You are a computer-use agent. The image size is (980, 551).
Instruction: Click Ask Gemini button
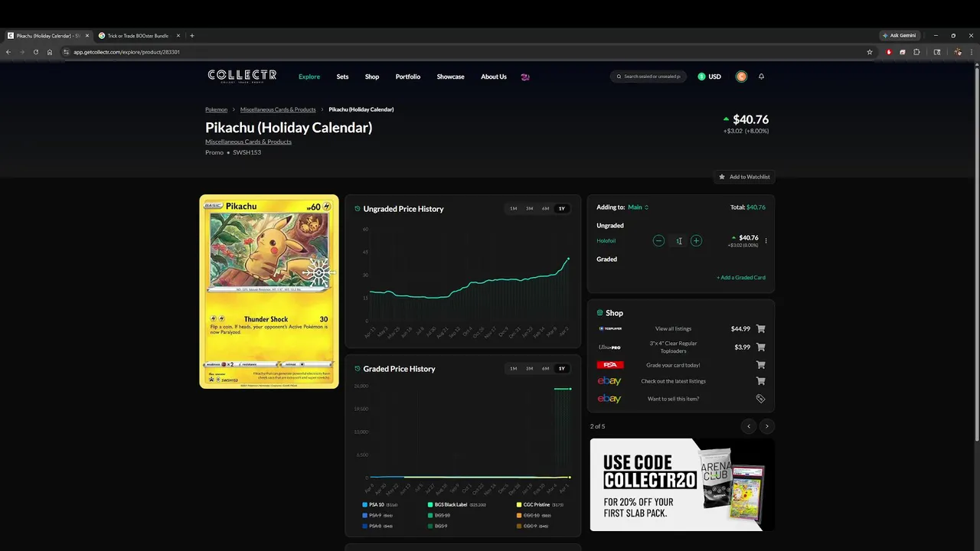(899, 35)
